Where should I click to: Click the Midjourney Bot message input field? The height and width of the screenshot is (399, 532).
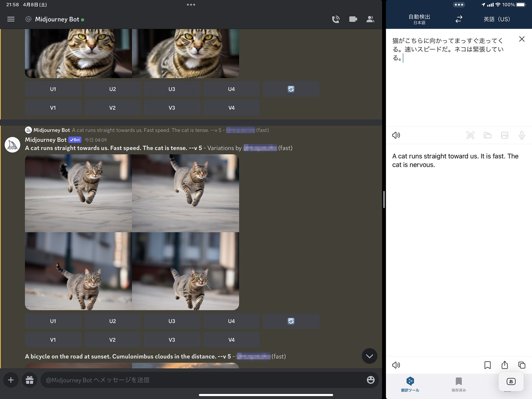pos(194,380)
